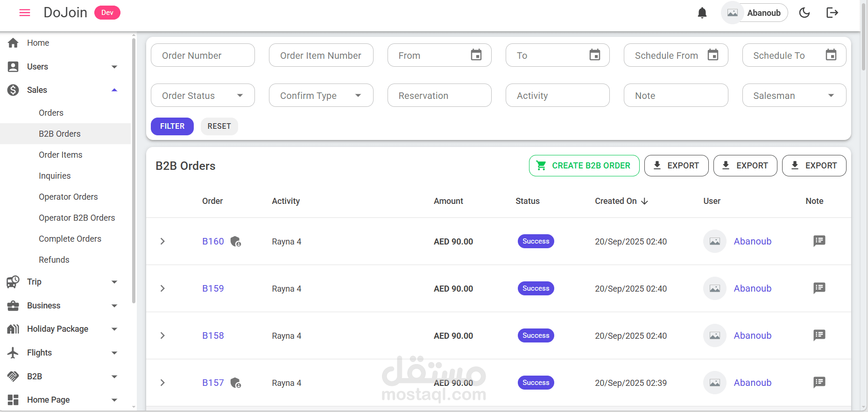Viewport: 868px width, 412px height.
Task: Click the shield icon beside B157
Action: tap(236, 383)
